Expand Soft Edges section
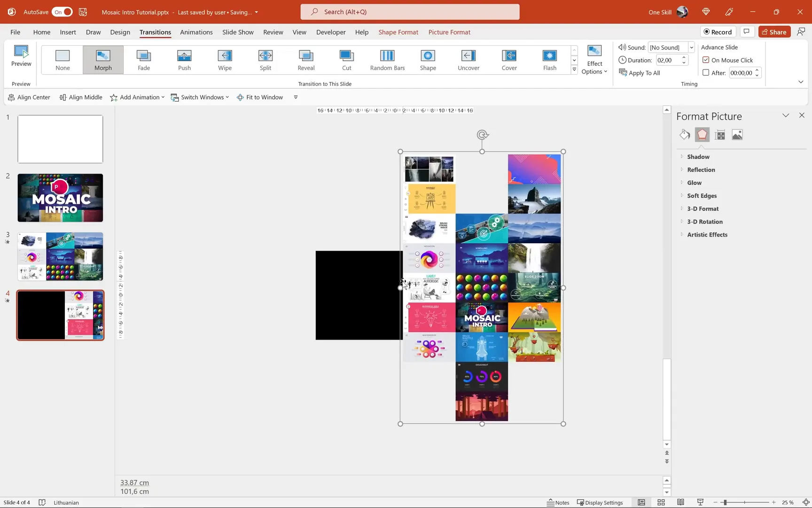The height and width of the screenshot is (508, 812). (702, 196)
